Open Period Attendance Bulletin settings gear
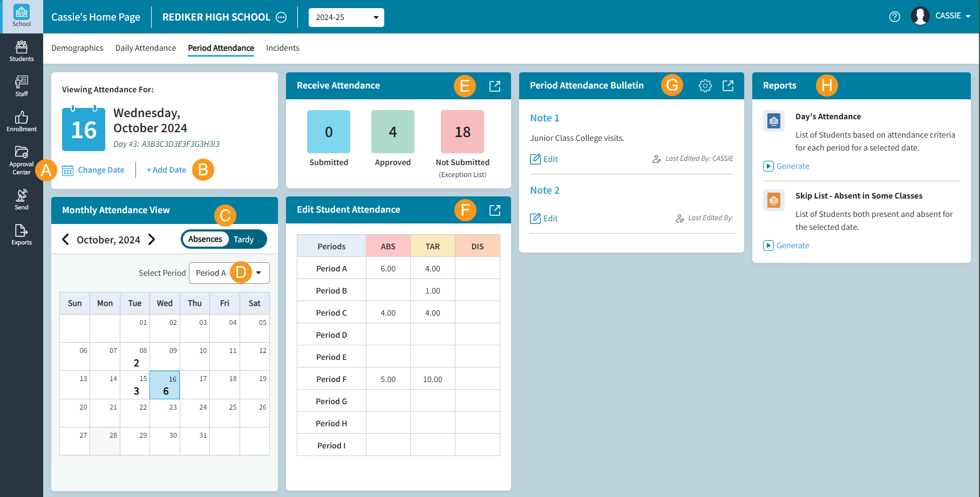This screenshot has width=980, height=497. [705, 85]
